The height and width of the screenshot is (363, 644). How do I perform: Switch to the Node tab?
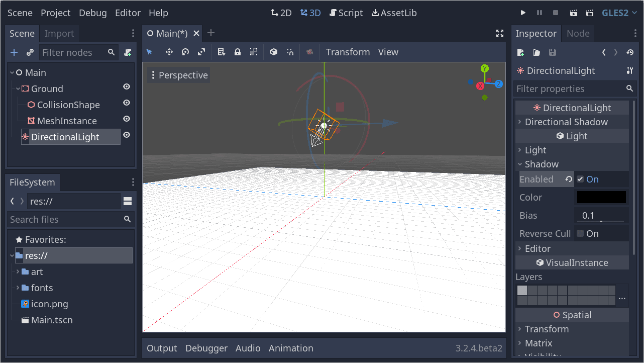[x=578, y=34]
